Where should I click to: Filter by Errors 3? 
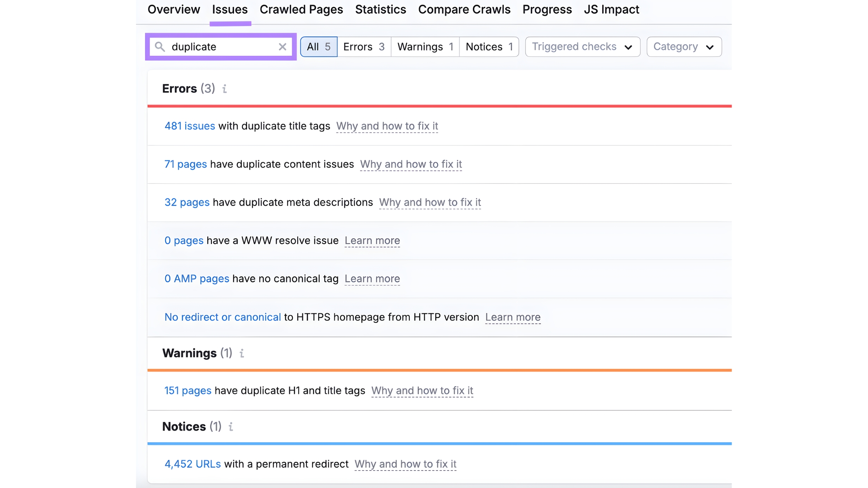[x=364, y=47]
